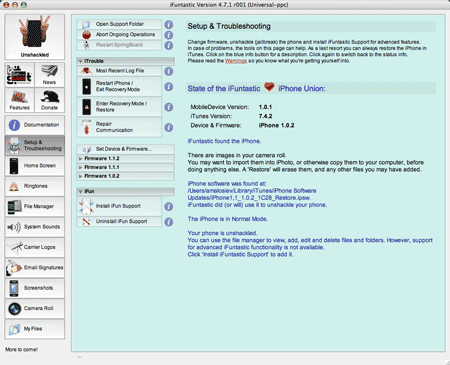Click the 'More to come!' label
This screenshot has height=365, width=450.
tap(21, 350)
